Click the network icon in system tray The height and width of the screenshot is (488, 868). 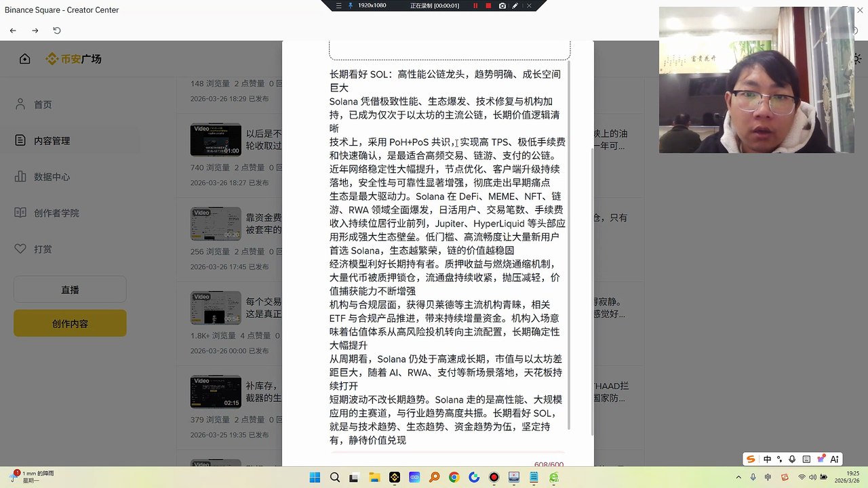click(802, 477)
